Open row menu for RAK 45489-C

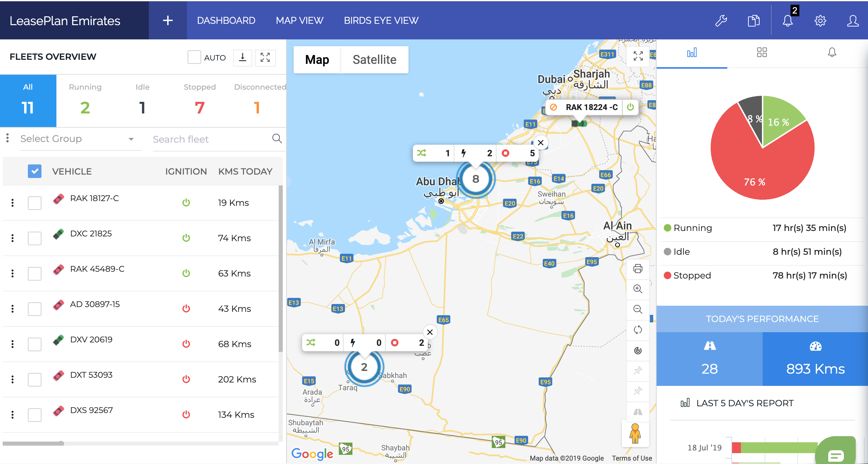(13, 273)
